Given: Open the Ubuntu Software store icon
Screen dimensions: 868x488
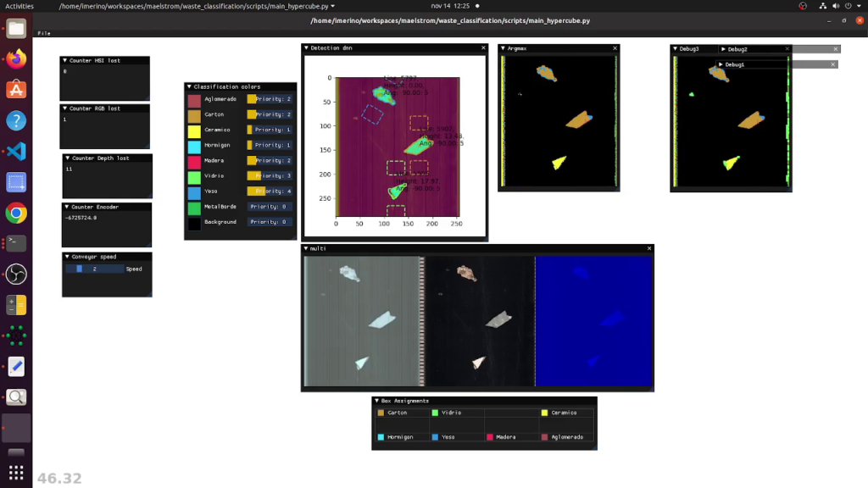Looking at the screenshot, I should (x=16, y=89).
